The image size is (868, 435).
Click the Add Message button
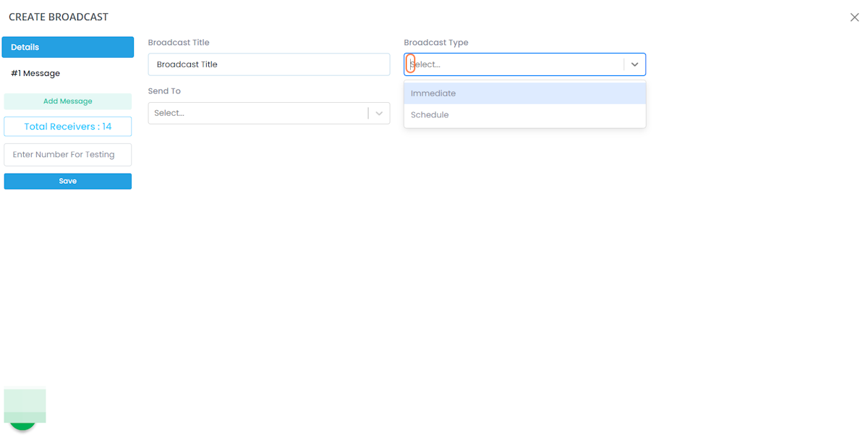pyautogui.click(x=68, y=101)
